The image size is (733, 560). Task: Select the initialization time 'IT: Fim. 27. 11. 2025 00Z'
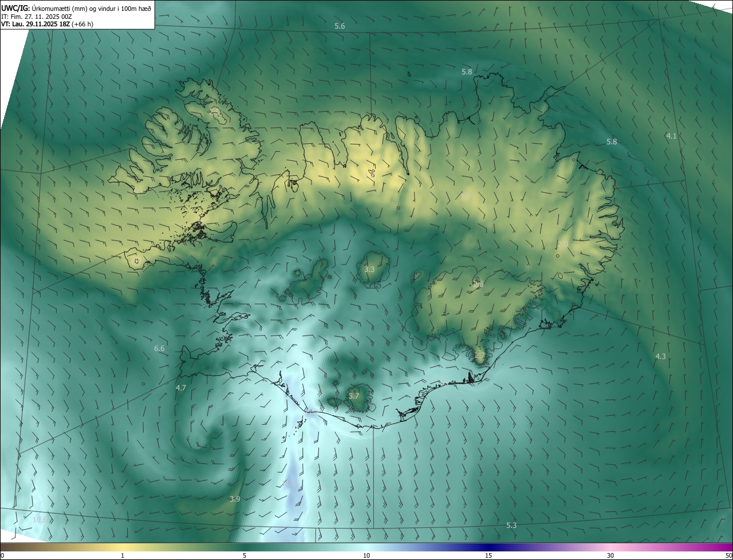tap(37, 17)
